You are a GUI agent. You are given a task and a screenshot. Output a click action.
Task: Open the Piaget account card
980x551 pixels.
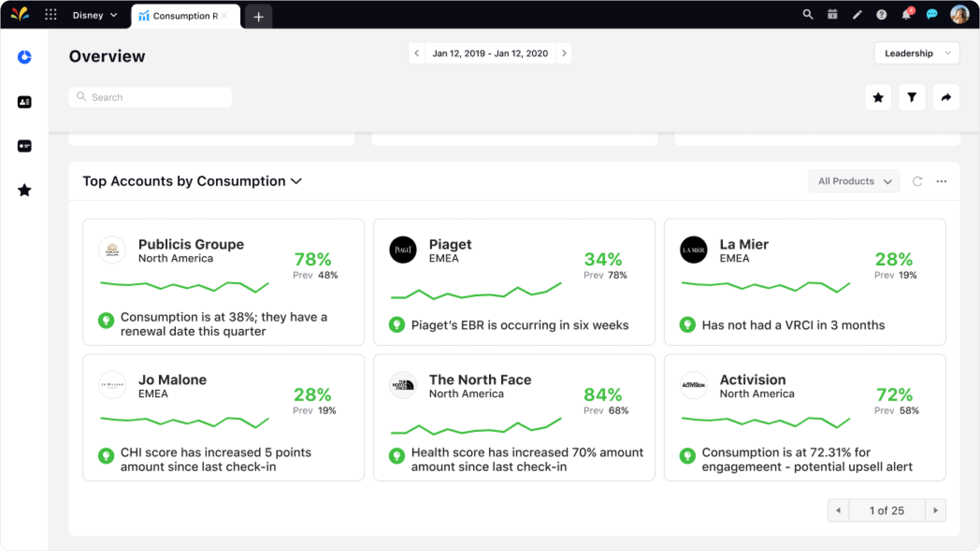click(514, 282)
